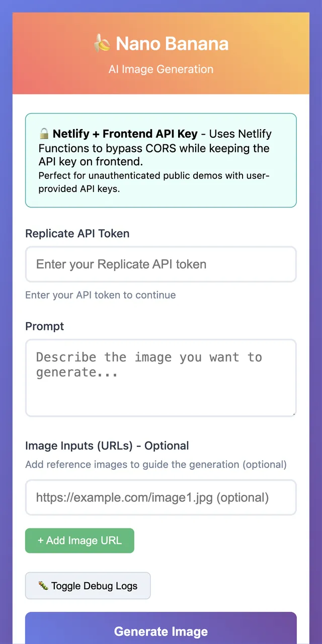
Task: Click the API token hint text
Action: [100, 295]
